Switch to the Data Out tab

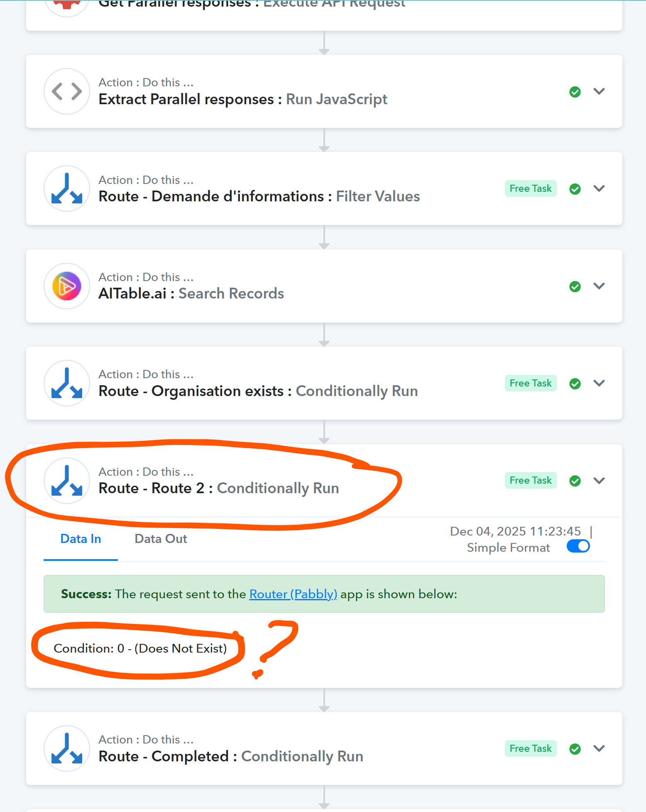click(x=161, y=539)
